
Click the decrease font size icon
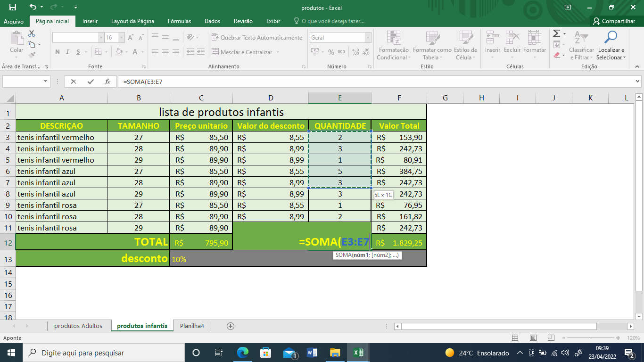141,38
